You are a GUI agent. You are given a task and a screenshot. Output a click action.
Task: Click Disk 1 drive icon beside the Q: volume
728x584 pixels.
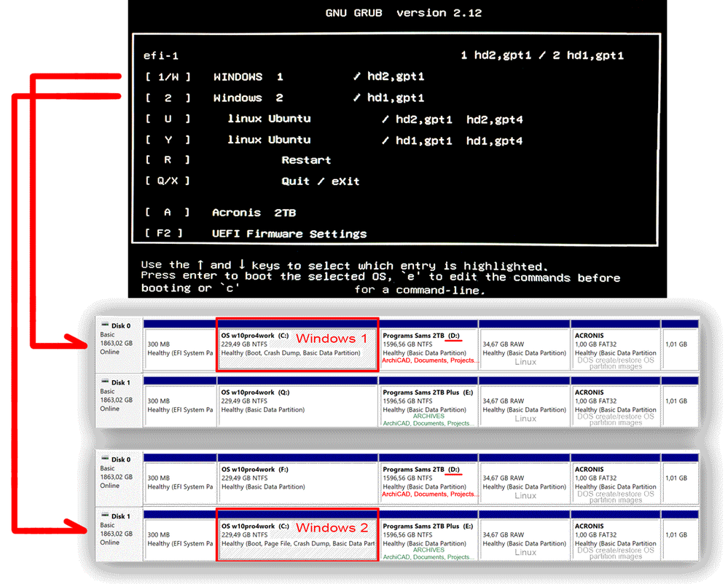[106, 382]
